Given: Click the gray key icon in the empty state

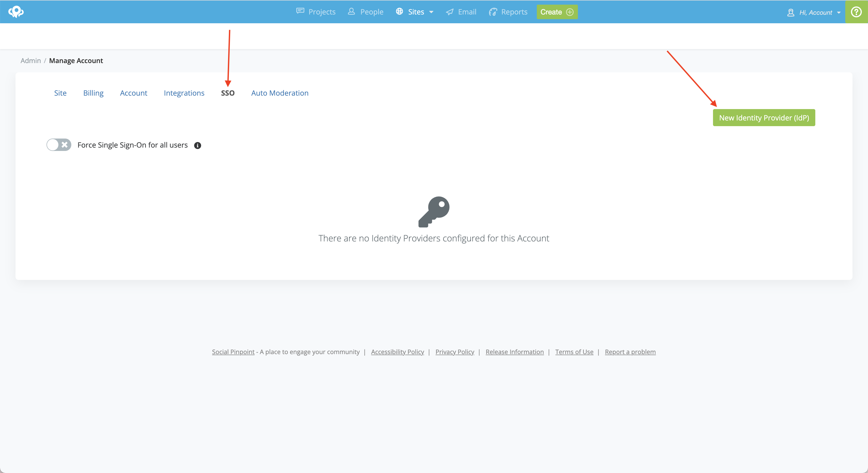Looking at the screenshot, I should point(434,212).
